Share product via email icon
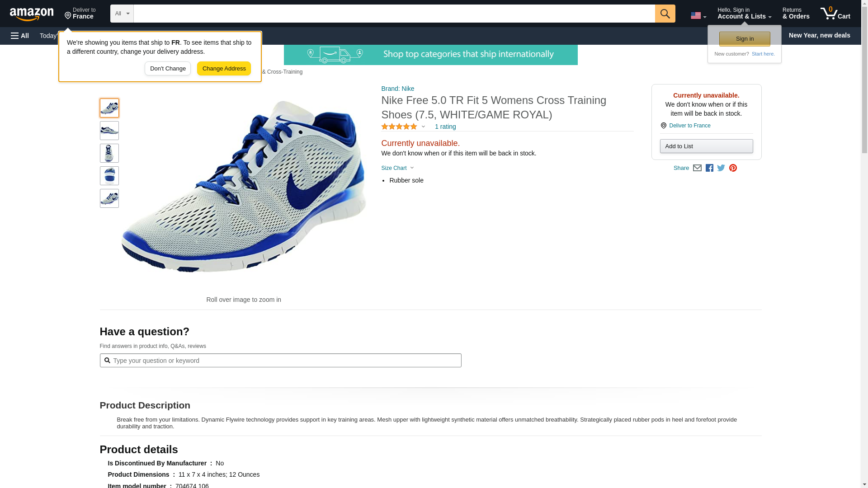Screen dimensions: 868x488 (697, 168)
